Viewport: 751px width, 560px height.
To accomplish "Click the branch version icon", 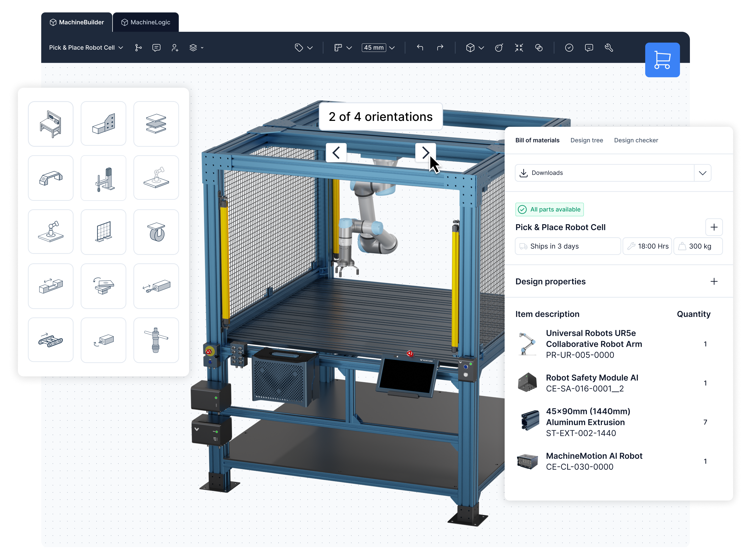I will pyautogui.click(x=138, y=48).
